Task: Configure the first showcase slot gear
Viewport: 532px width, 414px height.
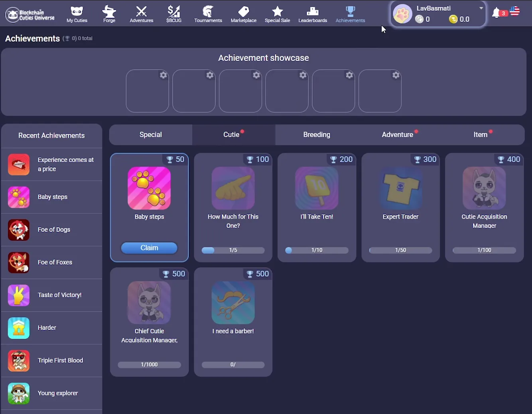Action: (x=163, y=75)
